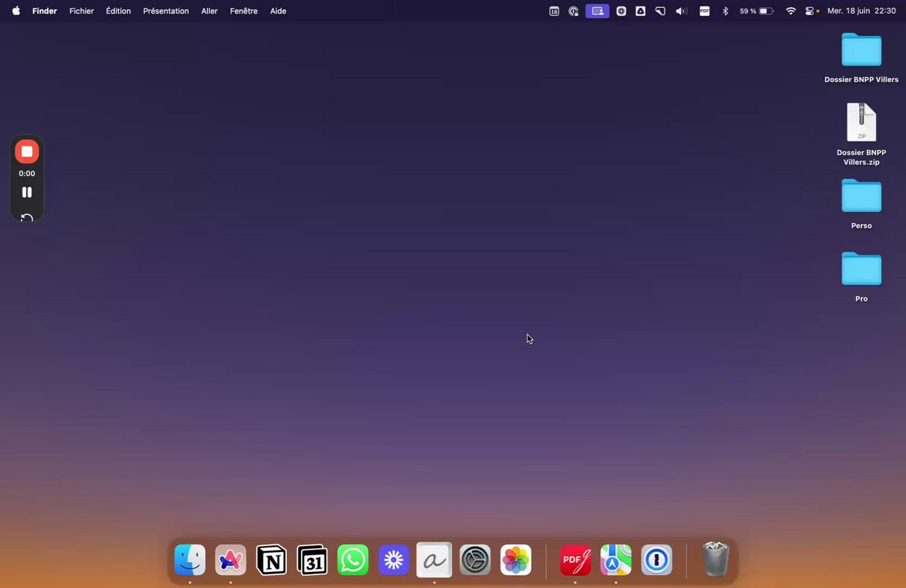Open Finder from the Dock
Image resolution: width=906 pixels, height=588 pixels.
(x=190, y=560)
